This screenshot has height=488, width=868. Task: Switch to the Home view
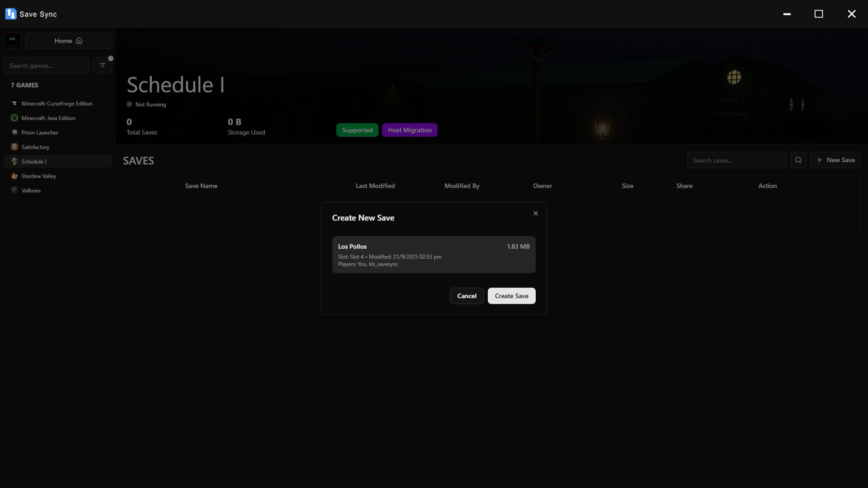[68, 41]
